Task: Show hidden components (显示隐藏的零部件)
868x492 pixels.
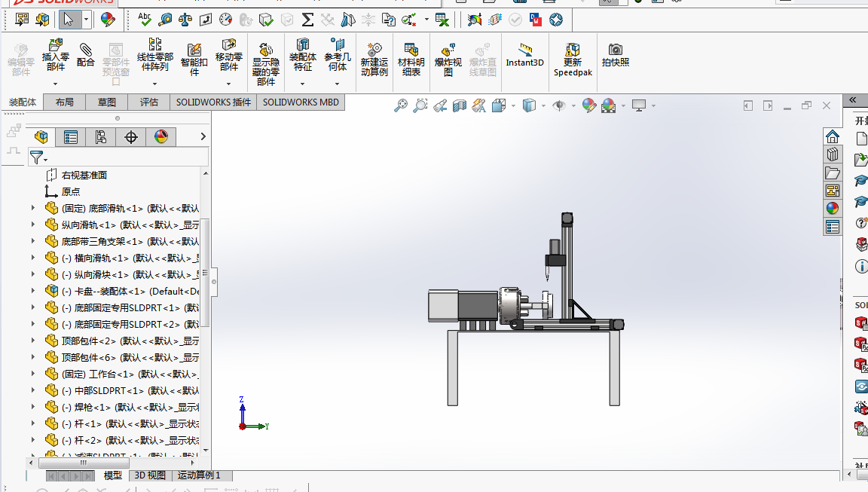Action: point(266,63)
